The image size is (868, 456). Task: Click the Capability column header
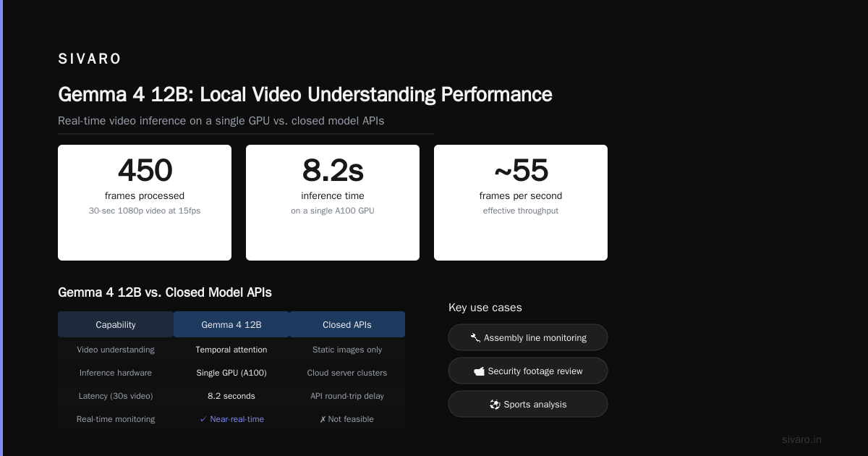click(116, 324)
